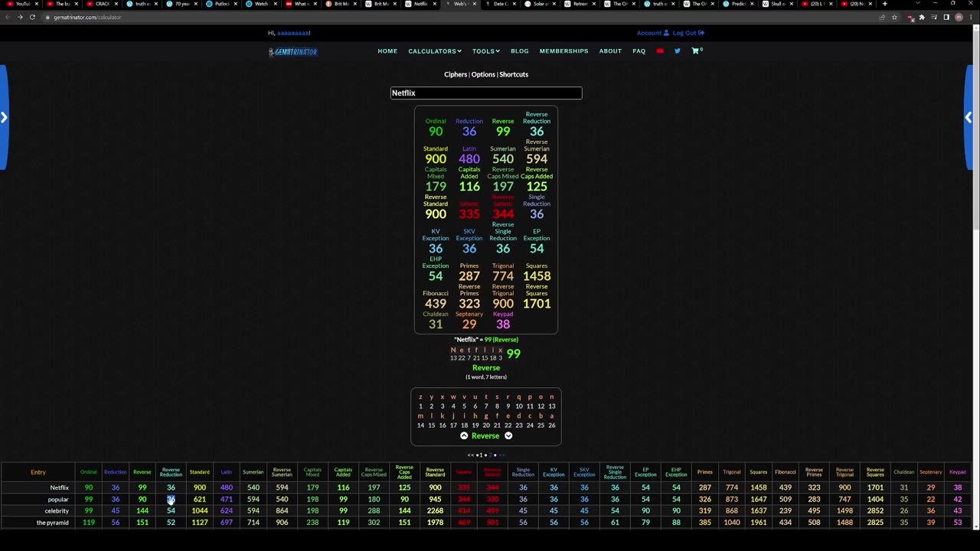Select the Squares value 1458
980x551 pixels.
(537, 276)
